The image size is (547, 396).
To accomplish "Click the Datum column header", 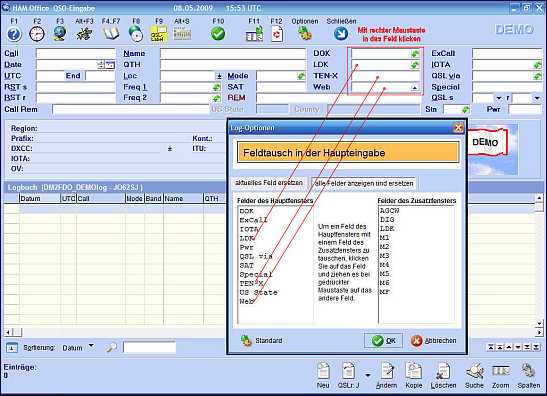I will coord(40,199).
